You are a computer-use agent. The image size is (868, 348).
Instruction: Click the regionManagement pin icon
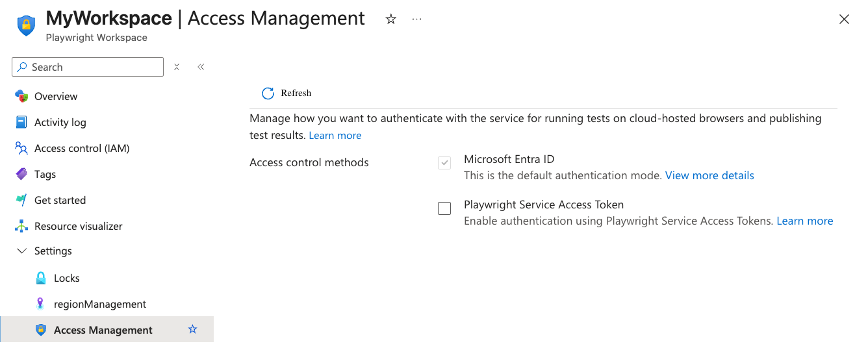41,304
